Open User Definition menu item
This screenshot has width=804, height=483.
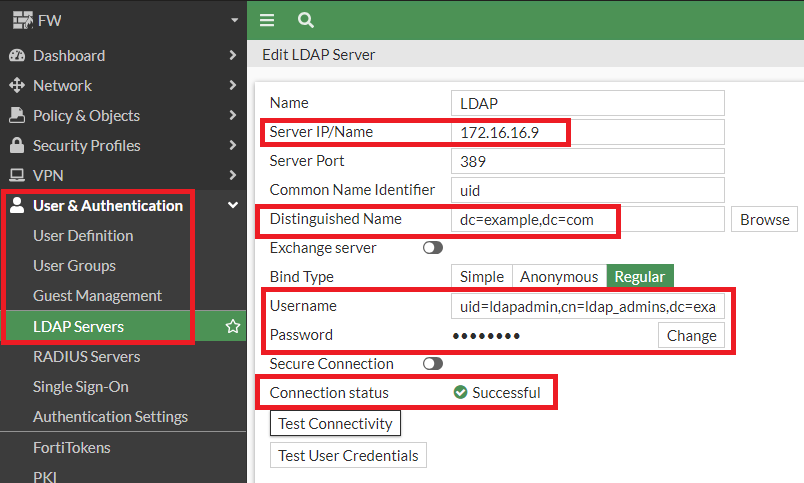(83, 236)
